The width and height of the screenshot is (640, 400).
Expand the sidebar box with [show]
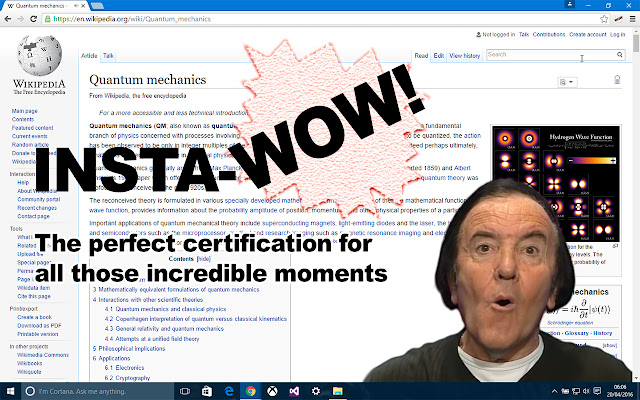[610, 345]
